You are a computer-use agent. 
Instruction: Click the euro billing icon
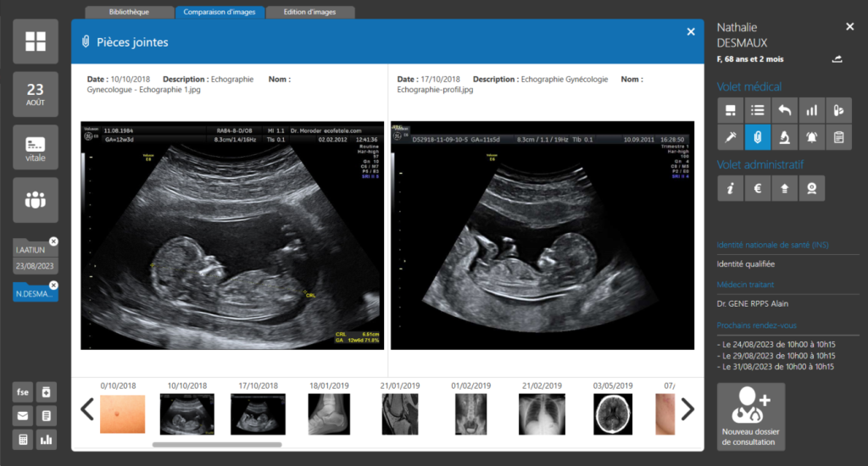click(757, 188)
